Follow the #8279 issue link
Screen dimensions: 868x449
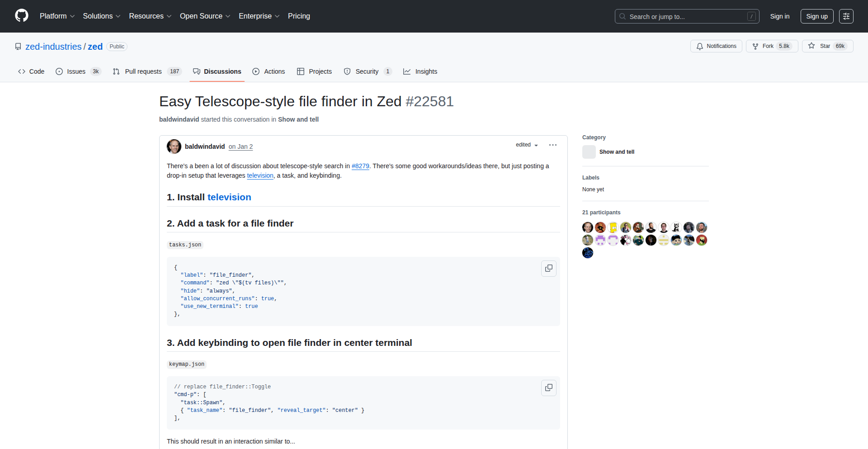[360, 166]
